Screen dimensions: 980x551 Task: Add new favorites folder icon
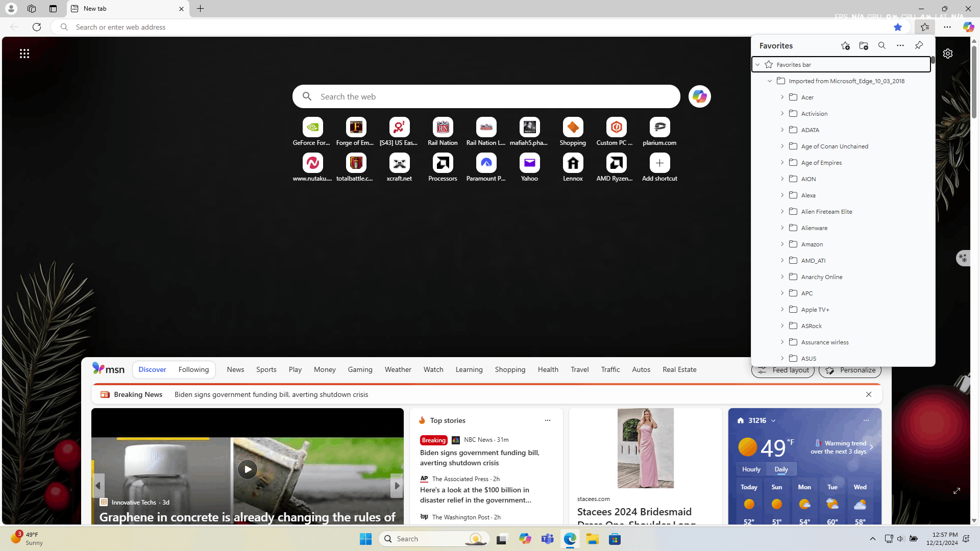coord(864,46)
